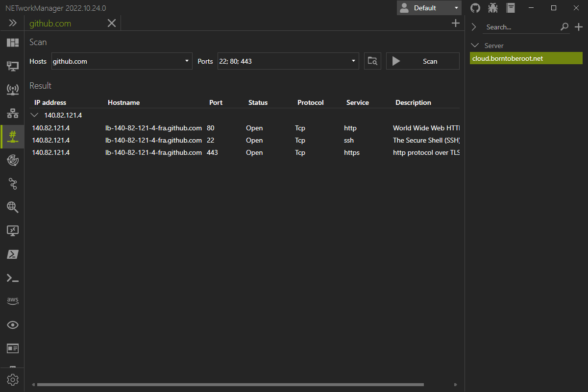Select the Port Scanner tool
Screen dimensions: 588x392
click(x=12, y=136)
